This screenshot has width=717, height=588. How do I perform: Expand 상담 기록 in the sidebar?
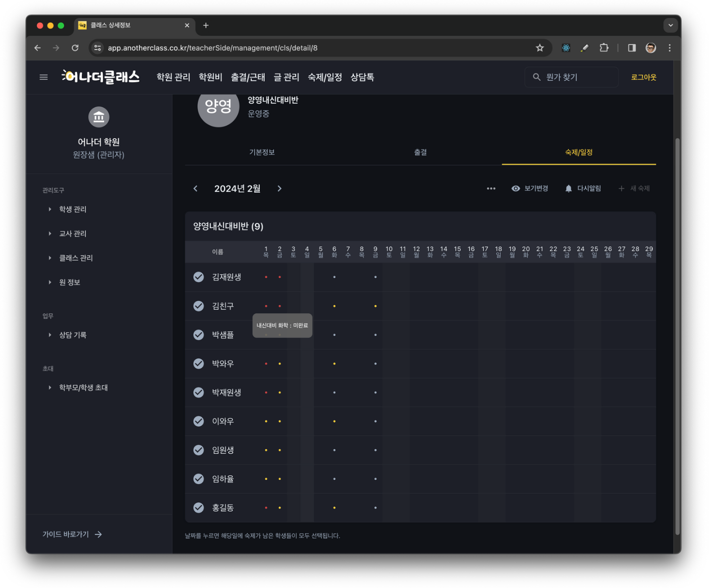point(72,335)
